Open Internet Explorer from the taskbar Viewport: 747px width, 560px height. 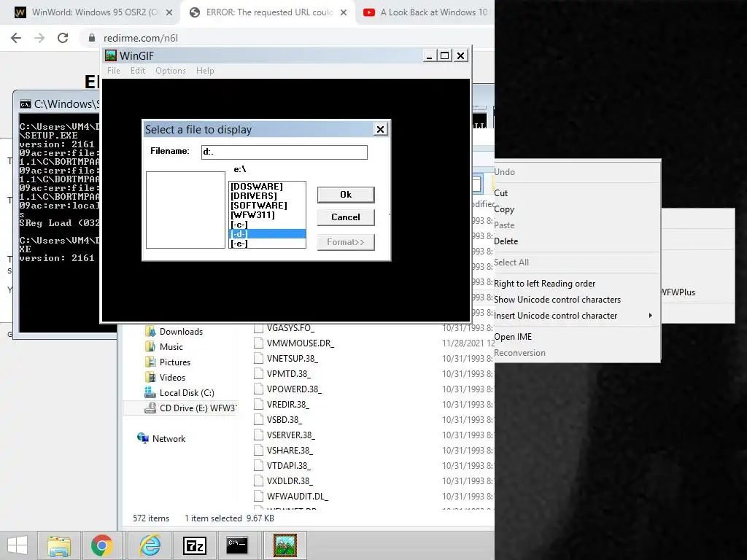(x=150, y=545)
